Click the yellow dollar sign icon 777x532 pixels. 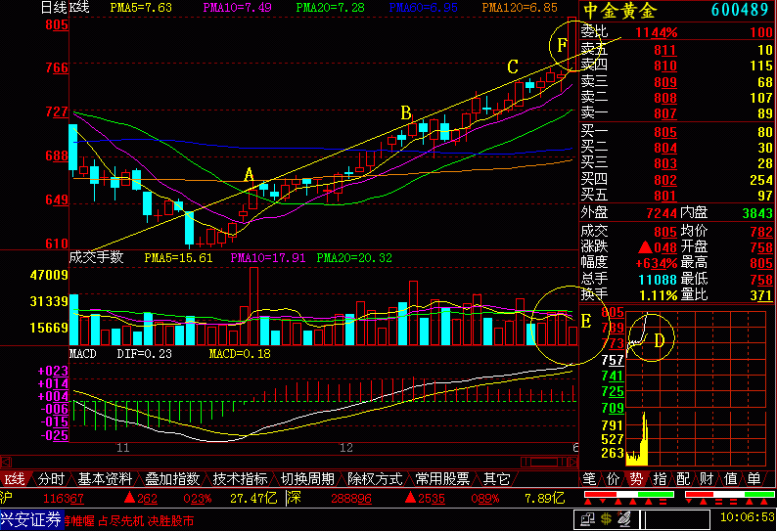[x=606, y=519]
